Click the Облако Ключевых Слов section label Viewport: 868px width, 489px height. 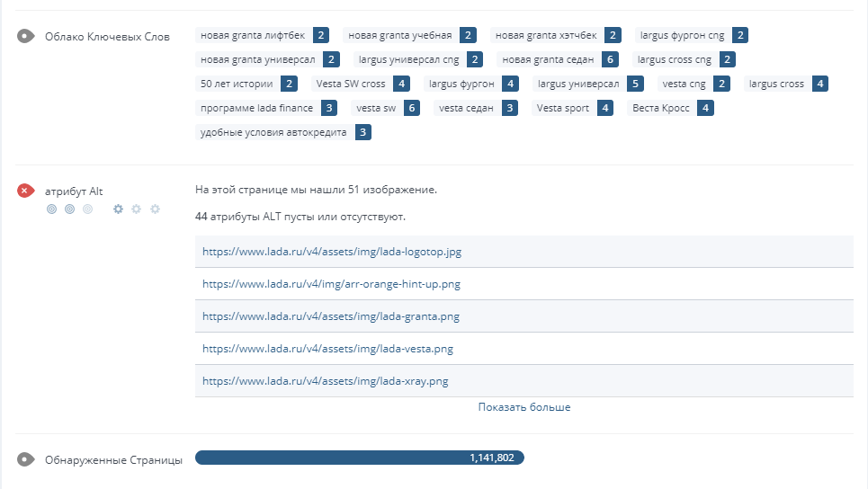pyautogui.click(x=107, y=37)
